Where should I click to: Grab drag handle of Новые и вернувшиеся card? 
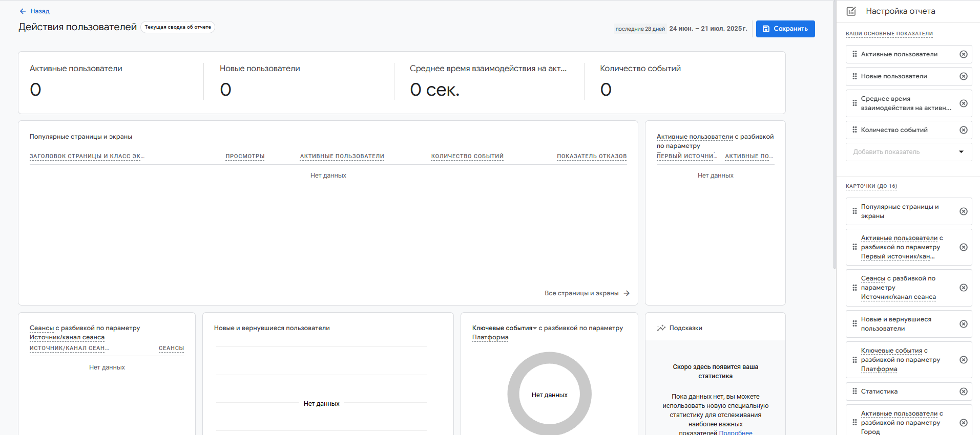[854, 324]
